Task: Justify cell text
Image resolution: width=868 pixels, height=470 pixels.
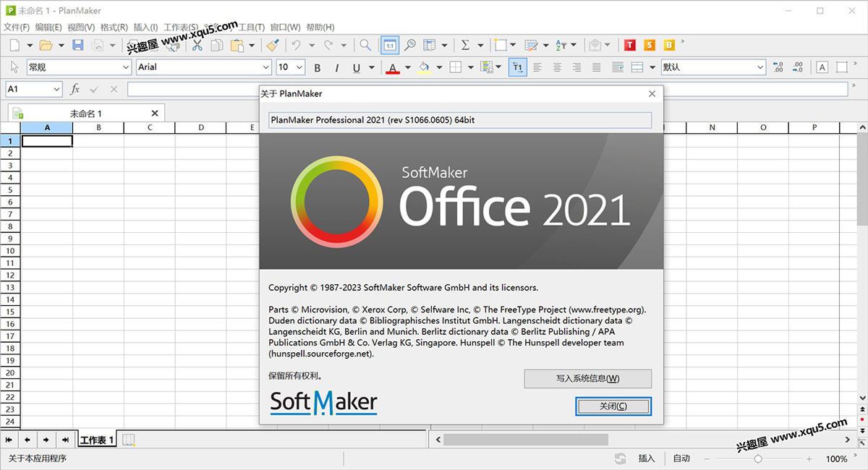Action: [596, 67]
